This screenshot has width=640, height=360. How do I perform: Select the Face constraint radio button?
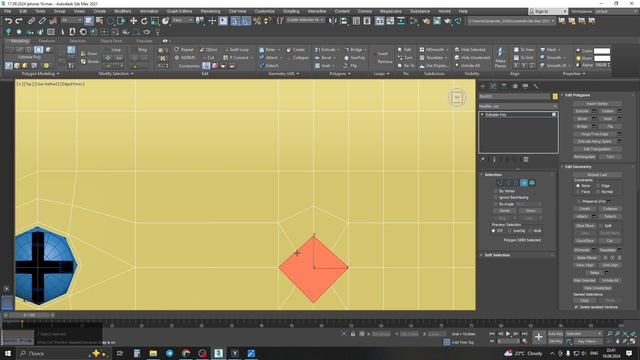click(578, 191)
